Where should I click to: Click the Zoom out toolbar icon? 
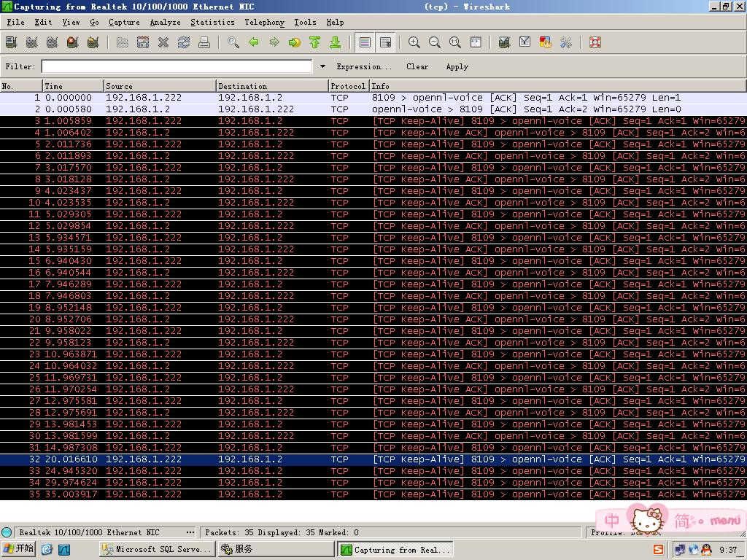tap(435, 43)
